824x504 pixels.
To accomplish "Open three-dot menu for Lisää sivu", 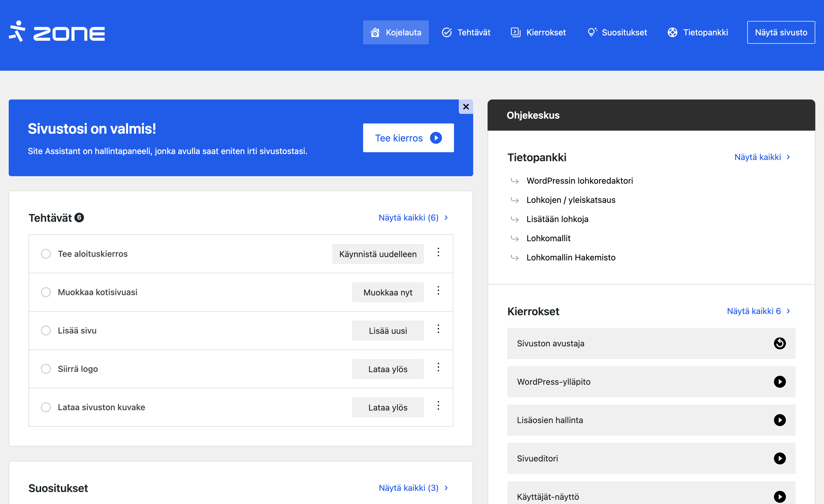I will pyautogui.click(x=438, y=329).
